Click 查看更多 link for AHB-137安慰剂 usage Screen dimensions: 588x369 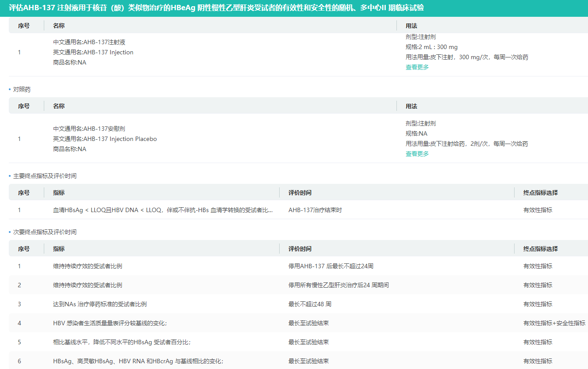pyautogui.click(x=416, y=153)
